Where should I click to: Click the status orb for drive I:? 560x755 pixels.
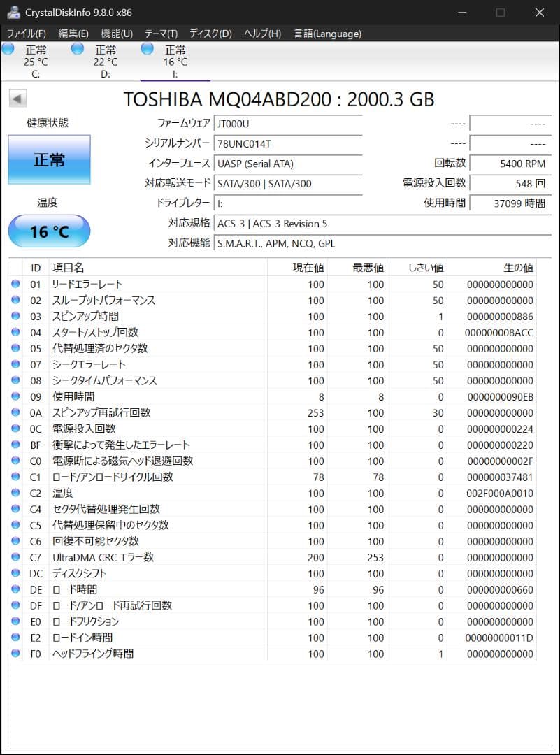147,49
